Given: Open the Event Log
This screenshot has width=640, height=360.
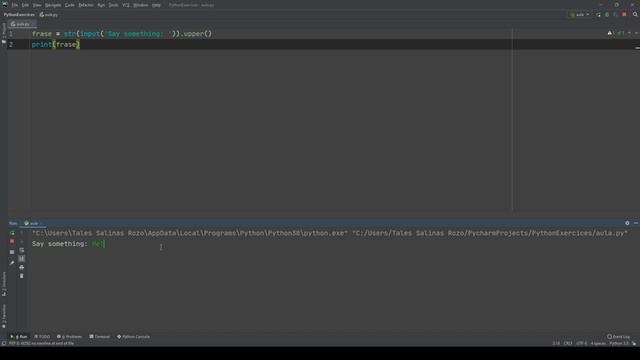Looking at the screenshot, I should tap(619, 337).
